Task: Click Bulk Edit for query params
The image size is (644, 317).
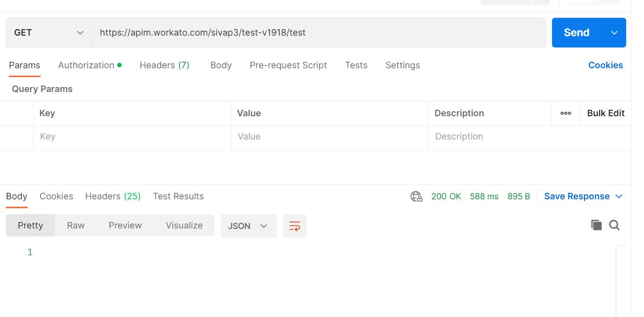Action: pos(605,113)
